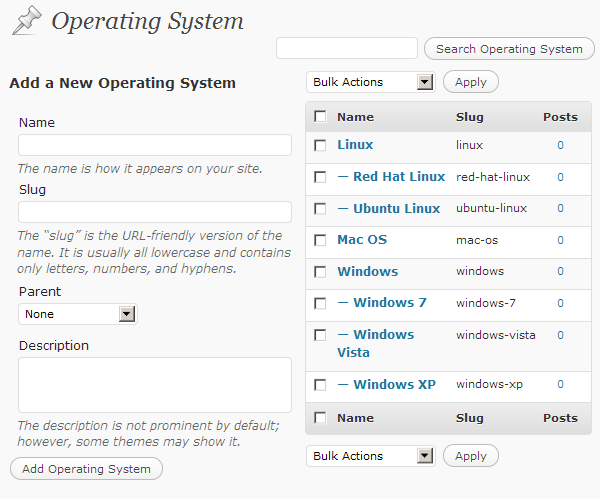Viewport: 600px width, 499px height.
Task: Click the pushpin icon beside Operating System title
Action: [x=27, y=20]
